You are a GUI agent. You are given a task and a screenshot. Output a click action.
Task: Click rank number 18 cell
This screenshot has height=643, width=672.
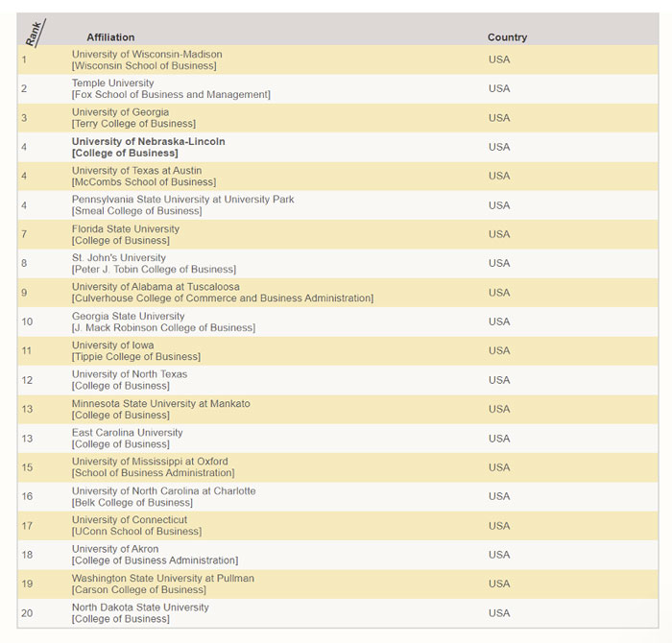tap(27, 555)
